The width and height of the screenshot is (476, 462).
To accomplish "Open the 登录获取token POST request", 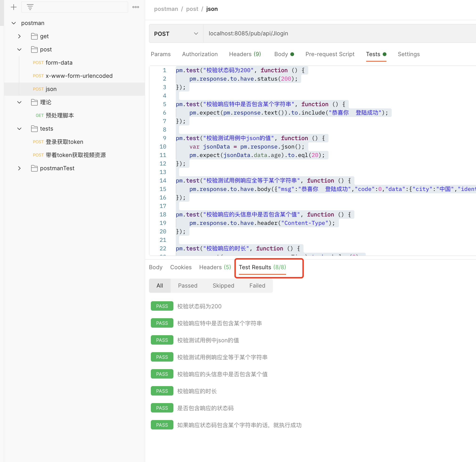I will point(64,142).
